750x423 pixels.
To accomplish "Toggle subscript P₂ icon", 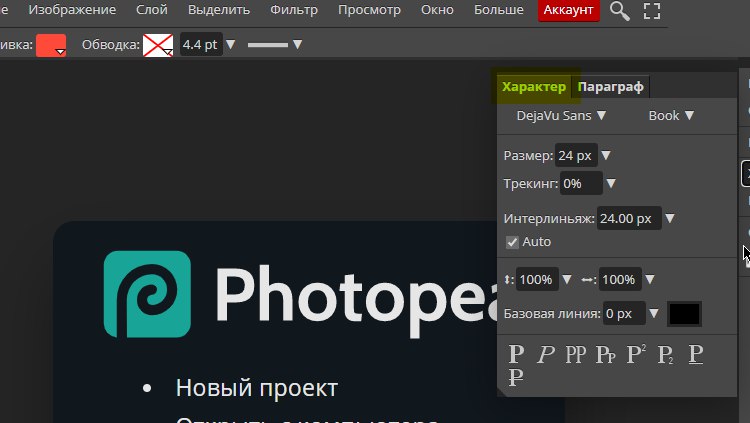I will 666,355.
